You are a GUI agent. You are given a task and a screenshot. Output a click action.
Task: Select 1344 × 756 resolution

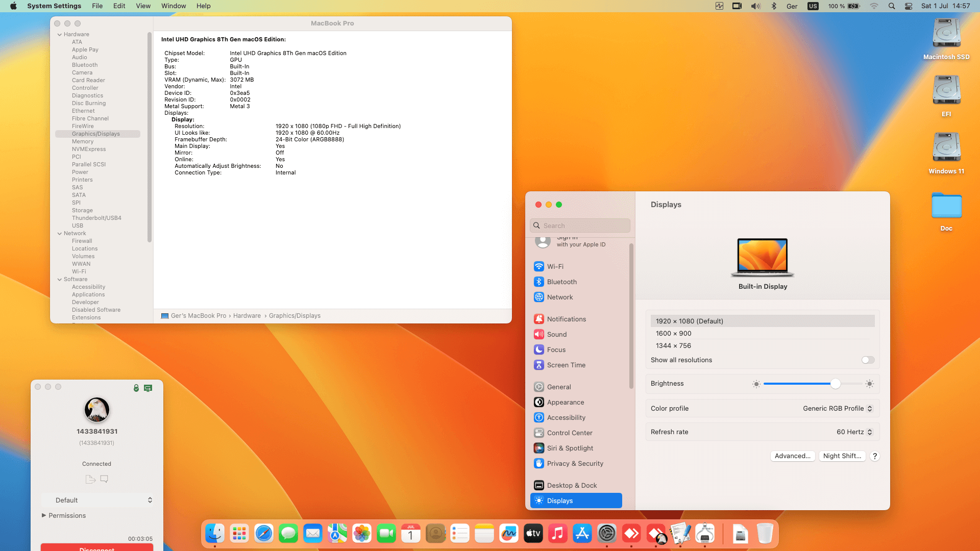[763, 346]
